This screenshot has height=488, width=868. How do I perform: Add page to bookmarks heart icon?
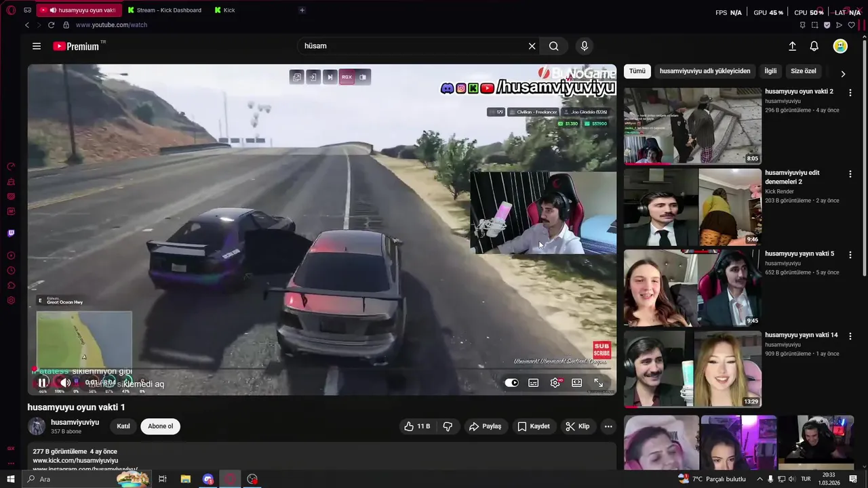pyautogui.click(x=852, y=25)
